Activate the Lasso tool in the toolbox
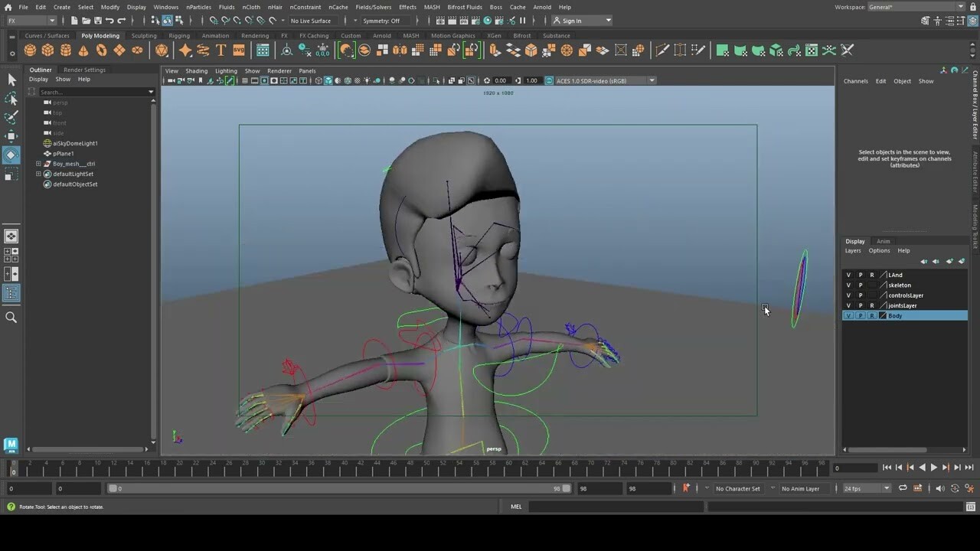 point(11,98)
